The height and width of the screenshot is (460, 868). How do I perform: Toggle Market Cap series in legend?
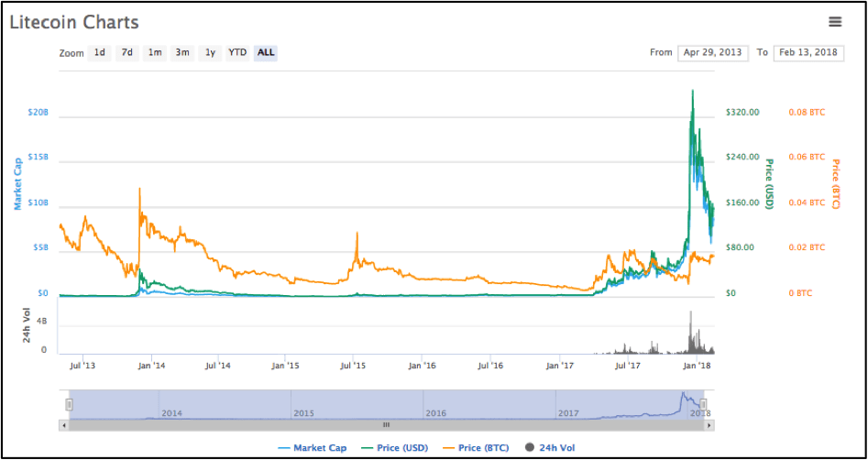(x=313, y=447)
